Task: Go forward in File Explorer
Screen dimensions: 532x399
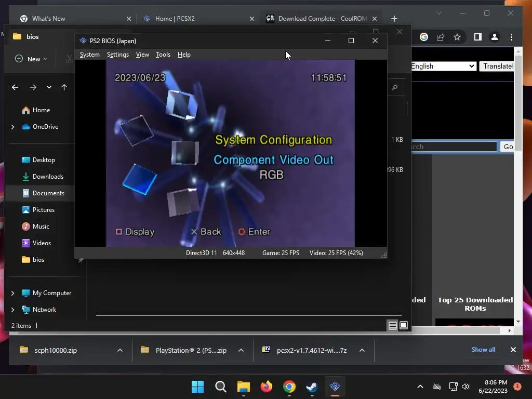Action: click(x=33, y=87)
